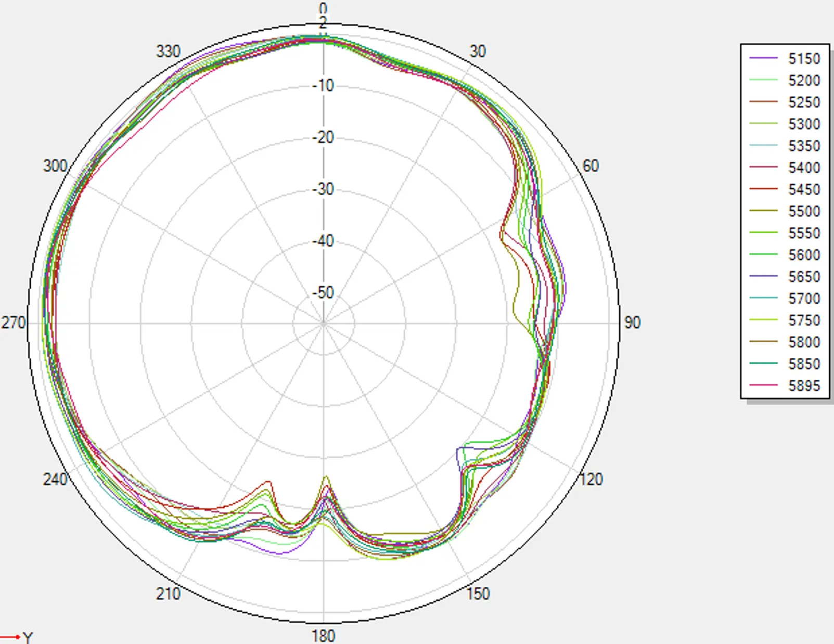
Task: Select the 5800 legend label
Action: pos(804,342)
